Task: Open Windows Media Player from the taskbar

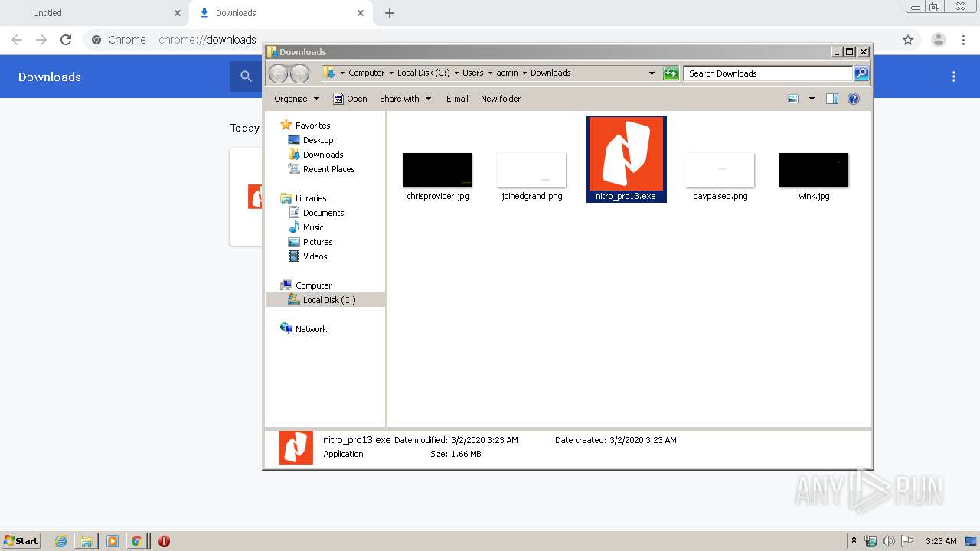Action: click(x=112, y=541)
